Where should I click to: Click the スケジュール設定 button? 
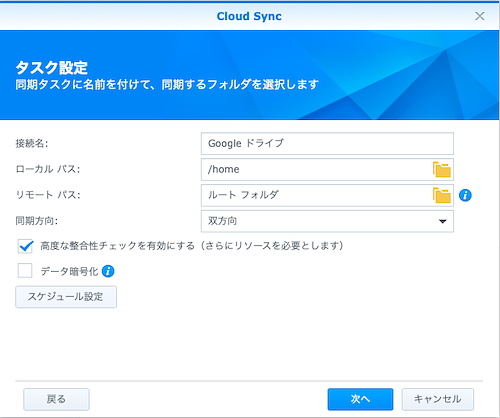pos(66,296)
